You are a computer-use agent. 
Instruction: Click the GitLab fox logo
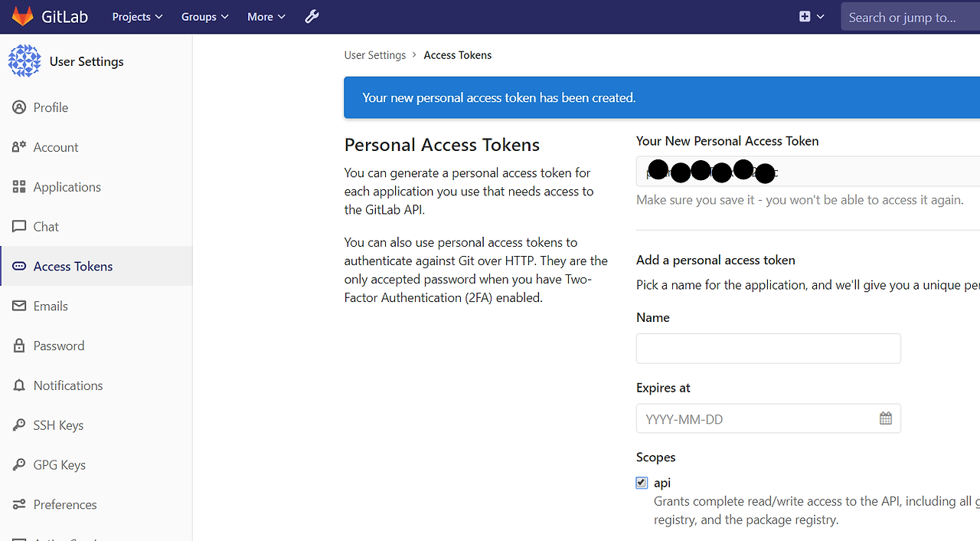(x=23, y=15)
